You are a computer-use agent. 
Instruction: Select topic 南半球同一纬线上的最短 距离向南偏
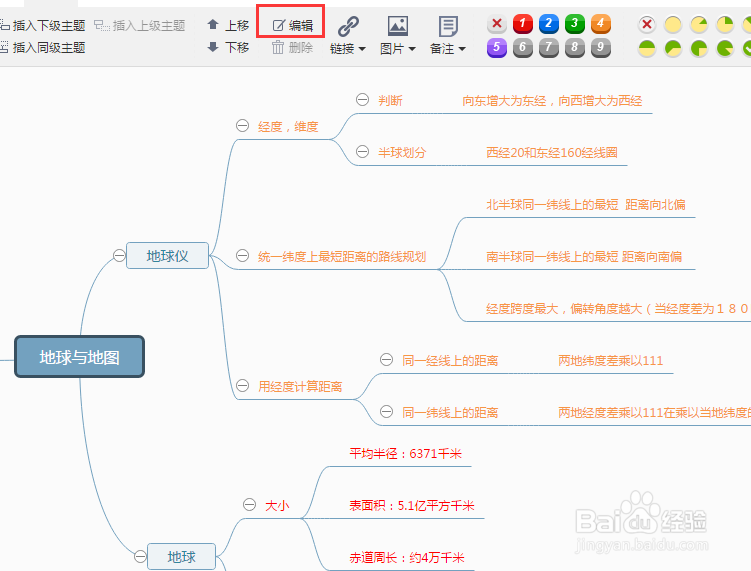[x=584, y=257]
